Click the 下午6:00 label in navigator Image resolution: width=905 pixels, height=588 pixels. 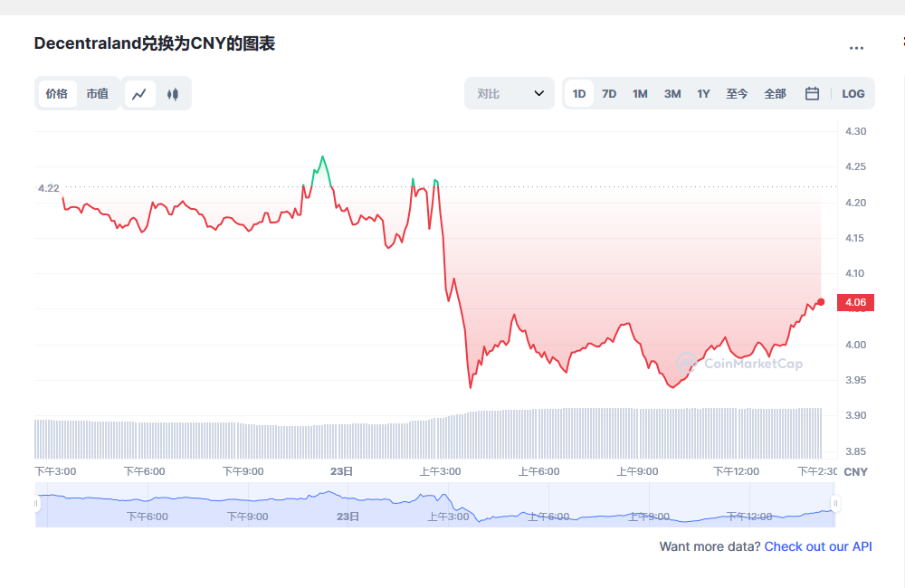tap(148, 517)
